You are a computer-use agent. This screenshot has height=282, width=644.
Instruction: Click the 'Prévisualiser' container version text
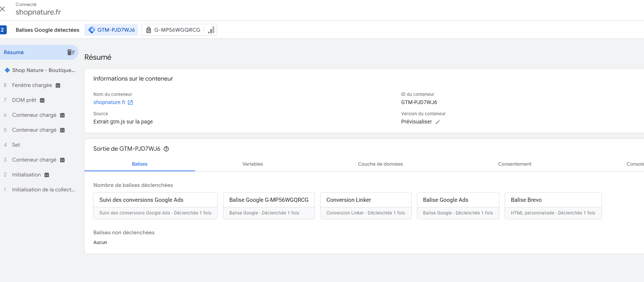click(x=417, y=122)
